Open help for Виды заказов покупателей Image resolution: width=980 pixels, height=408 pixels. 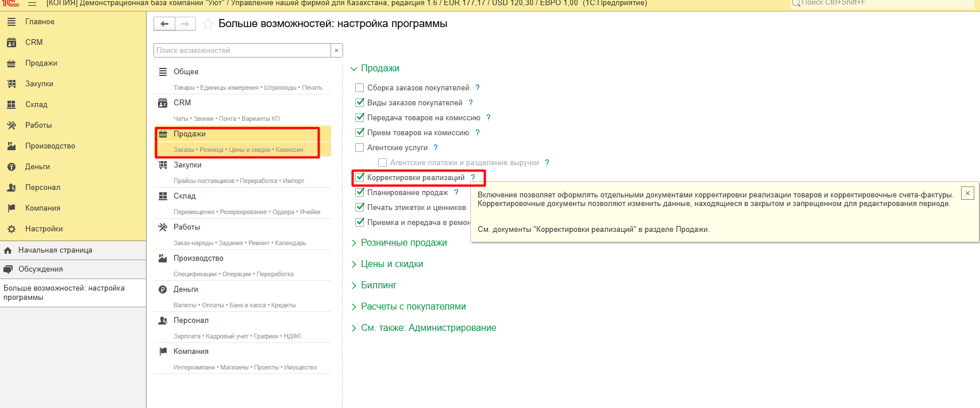click(470, 103)
